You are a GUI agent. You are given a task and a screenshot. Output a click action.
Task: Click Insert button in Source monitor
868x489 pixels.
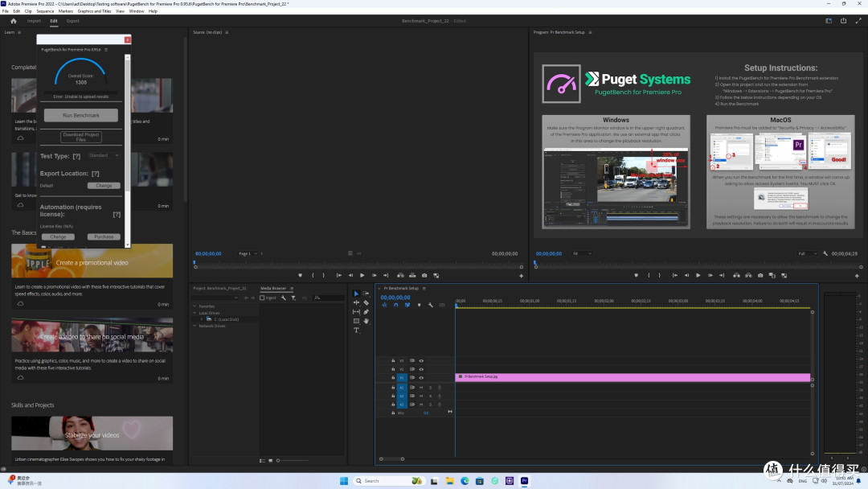coord(400,275)
